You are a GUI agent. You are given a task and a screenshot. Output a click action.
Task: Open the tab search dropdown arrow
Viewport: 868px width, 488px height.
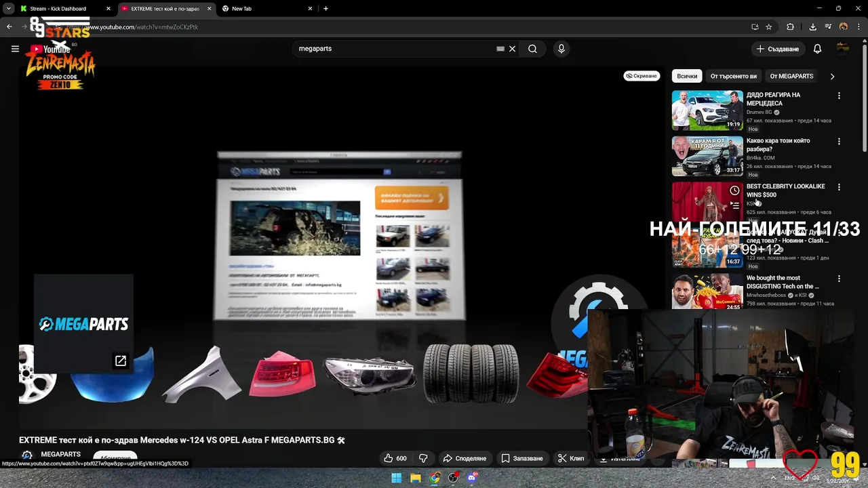pos(8,9)
